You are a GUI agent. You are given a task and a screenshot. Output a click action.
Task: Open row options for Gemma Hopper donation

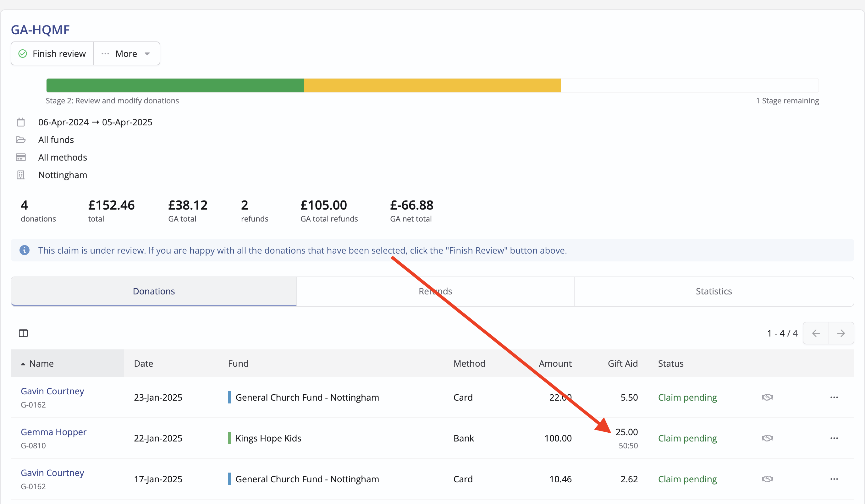tap(834, 438)
